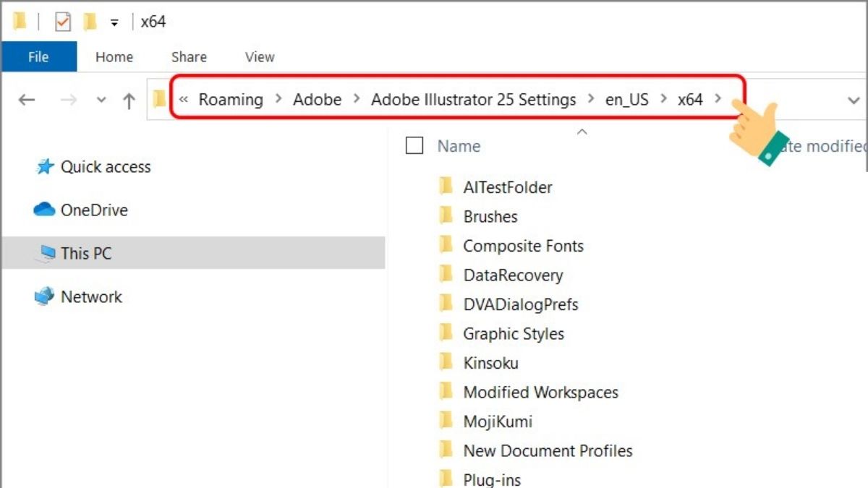868x488 pixels.
Task: Switch to the View ribbon tab
Action: (260, 57)
